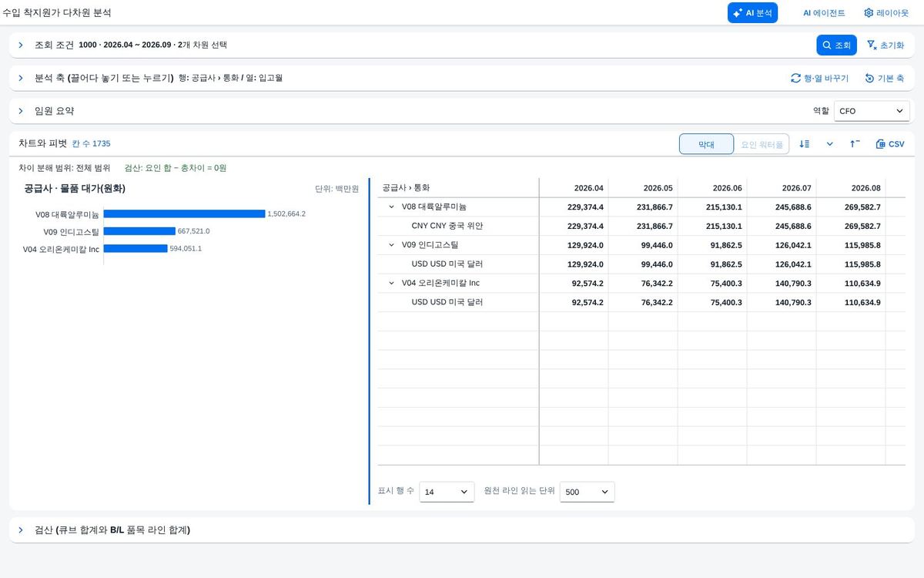
Task: Swap rows and columns with 행·열 바꾸기
Action: point(819,78)
